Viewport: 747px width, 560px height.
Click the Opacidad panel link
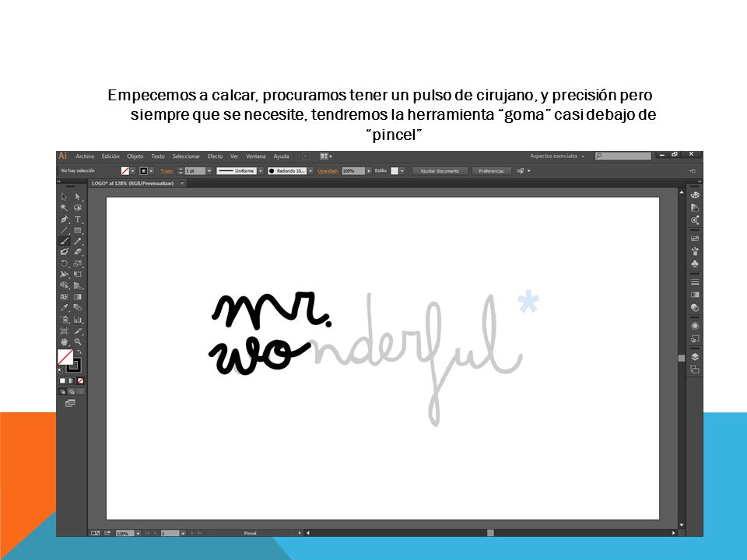pos(328,171)
